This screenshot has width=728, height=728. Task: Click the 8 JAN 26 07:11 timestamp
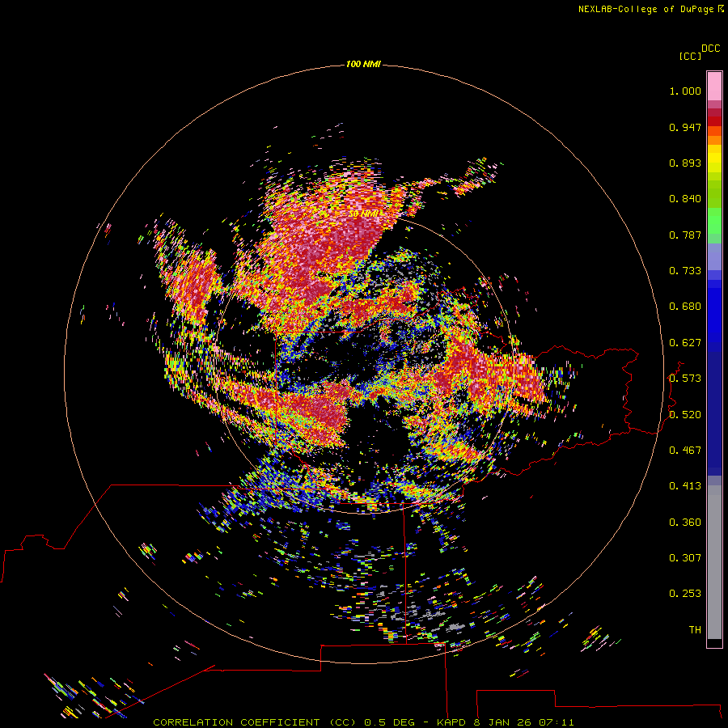point(525,722)
